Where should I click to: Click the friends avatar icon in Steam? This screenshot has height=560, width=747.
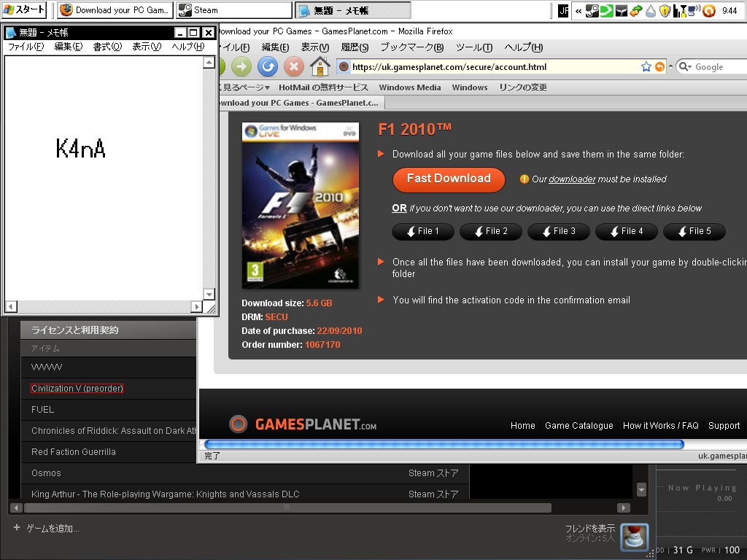point(634,537)
